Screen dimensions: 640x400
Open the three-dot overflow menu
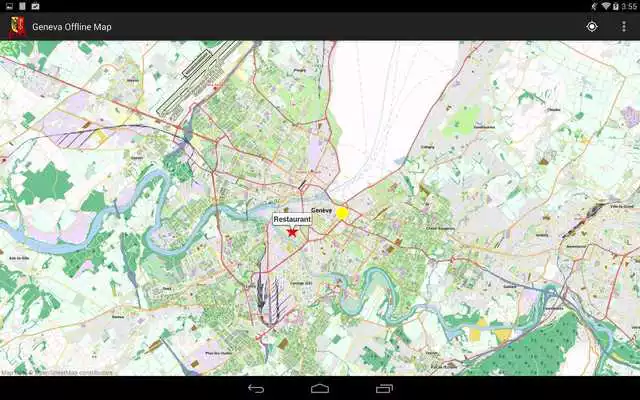pos(624,27)
